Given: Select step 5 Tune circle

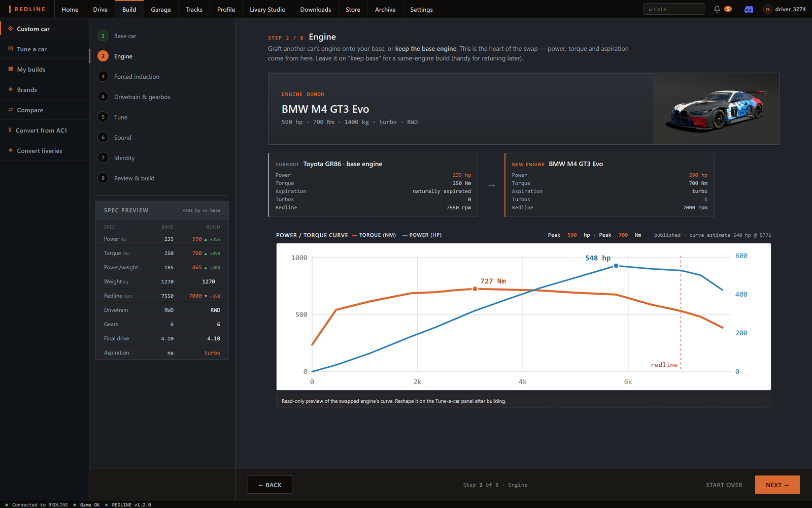Looking at the screenshot, I should tap(103, 117).
